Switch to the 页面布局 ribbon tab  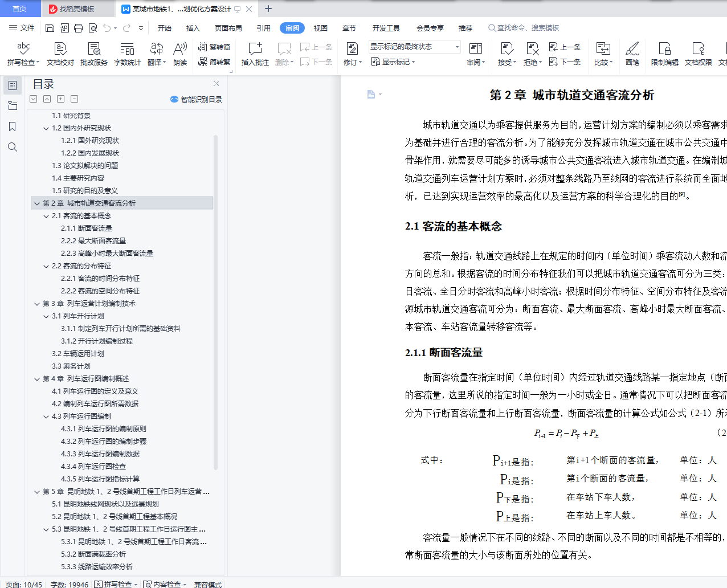(228, 28)
